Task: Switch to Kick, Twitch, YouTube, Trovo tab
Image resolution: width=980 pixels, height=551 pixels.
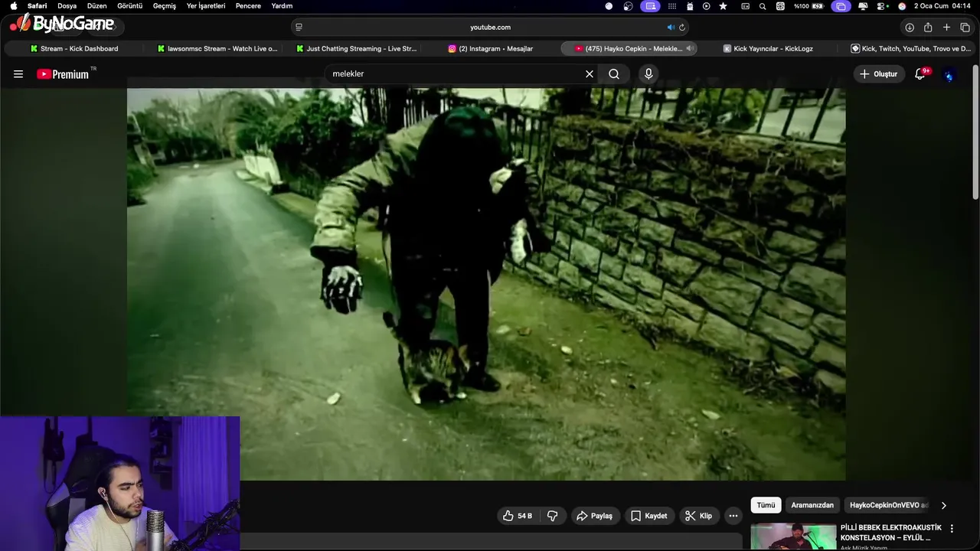Action: point(910,48)
